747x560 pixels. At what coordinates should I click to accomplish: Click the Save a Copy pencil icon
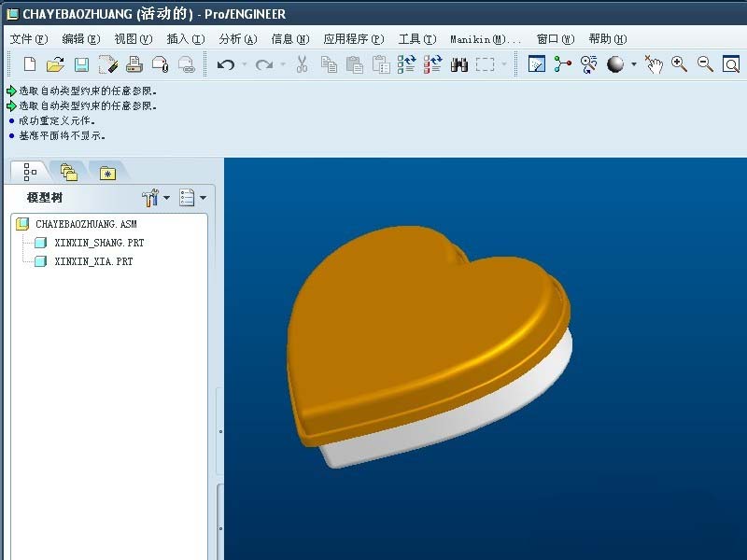[108, 64]
